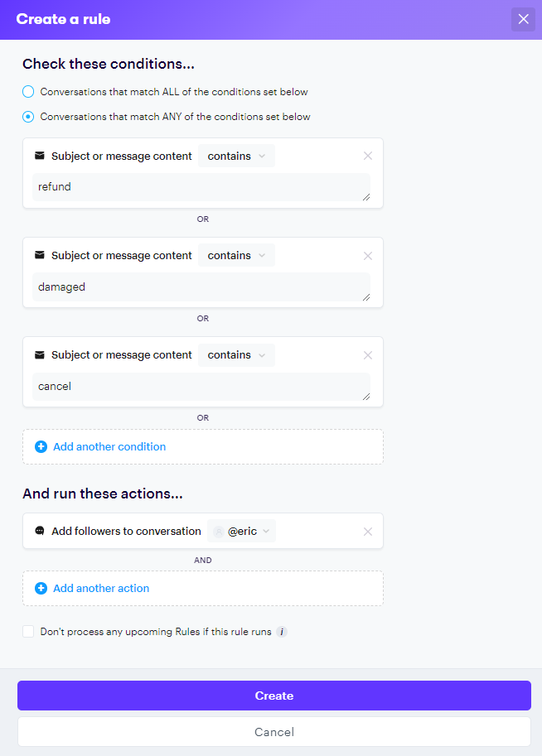Screen dimensions: 542x756
Task: Select the match ALL conditions radio button
Action: click(28, 92)
